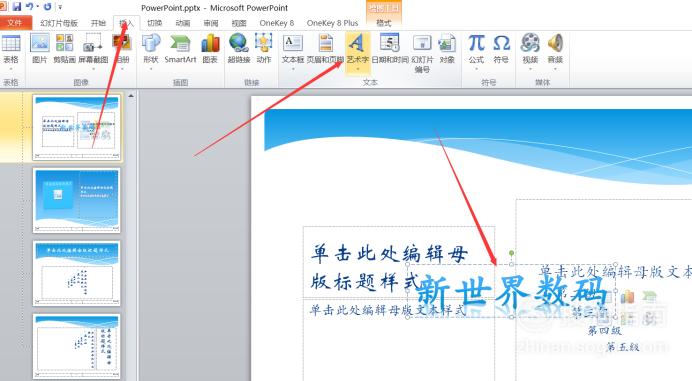692x381 pixels.
Task: Expand the 公式 dropdown arrow
Action: [x=476, y=69]
